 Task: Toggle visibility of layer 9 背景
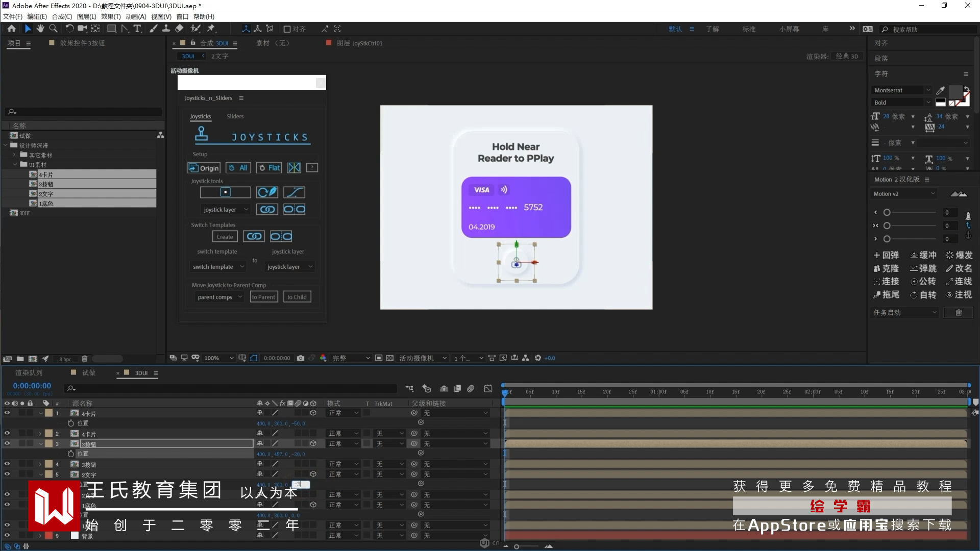(x=7, y=535)
